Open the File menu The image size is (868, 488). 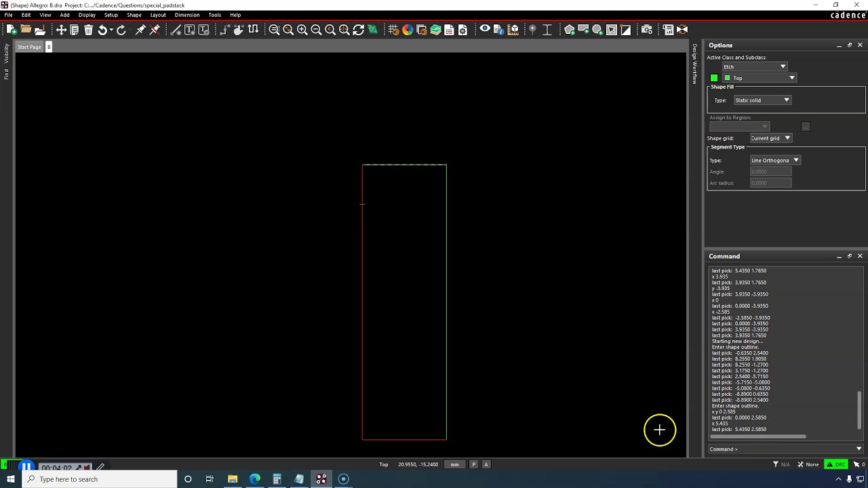[8, 15]
